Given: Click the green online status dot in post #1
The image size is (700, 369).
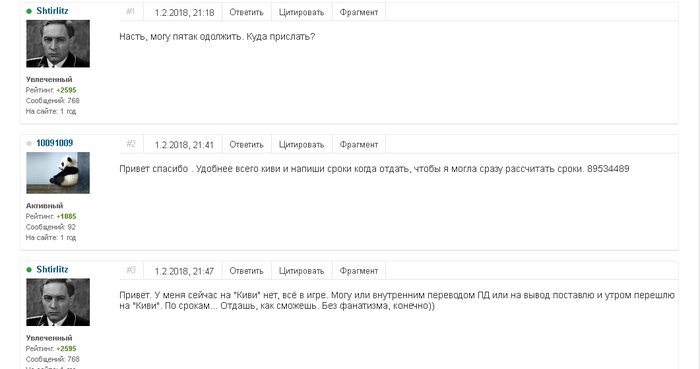Looking at the screenshot, I should (x=29, y=11).
